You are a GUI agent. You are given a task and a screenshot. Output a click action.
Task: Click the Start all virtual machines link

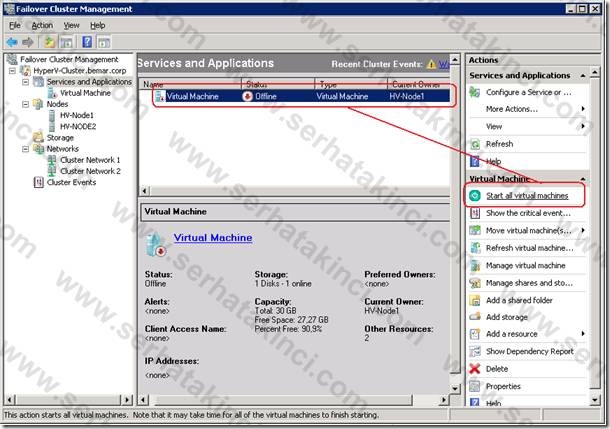pos(527,196)
